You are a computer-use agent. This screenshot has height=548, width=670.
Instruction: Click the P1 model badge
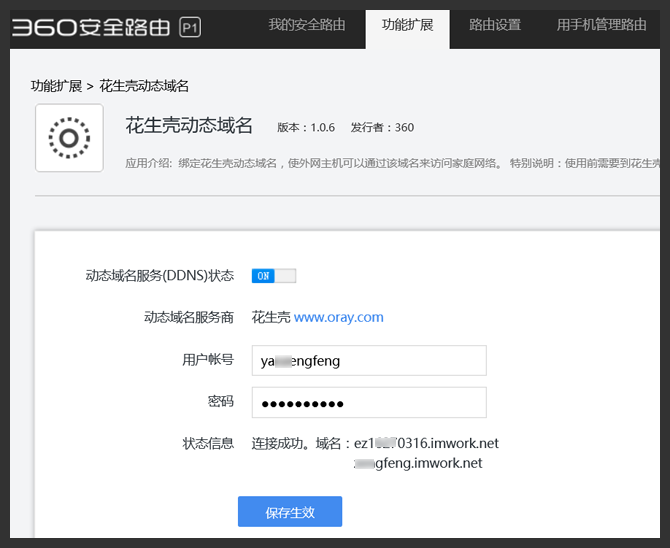coord(190,28)
